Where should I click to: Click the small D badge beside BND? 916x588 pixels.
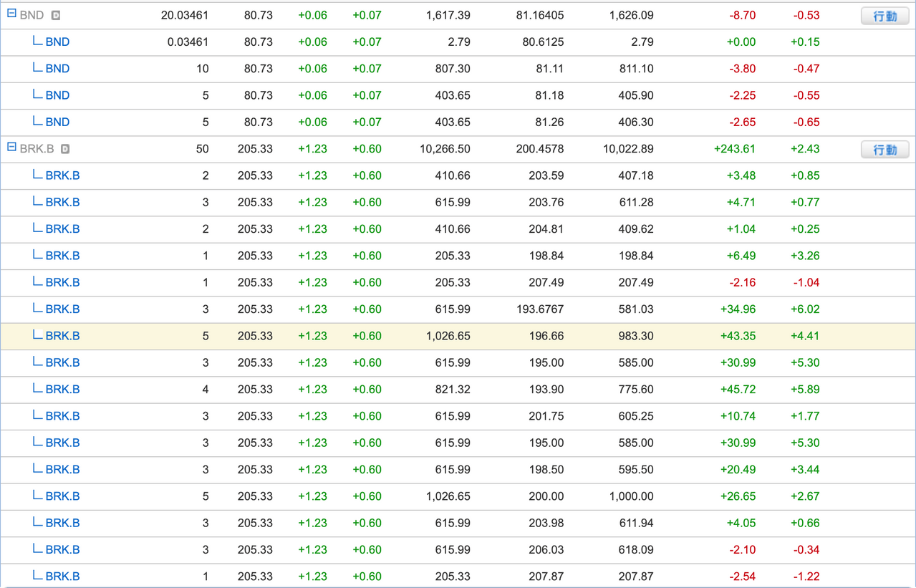56,15
